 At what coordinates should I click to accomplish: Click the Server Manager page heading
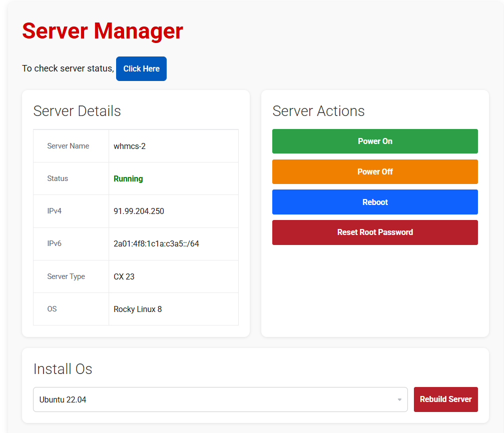point(103,31)
